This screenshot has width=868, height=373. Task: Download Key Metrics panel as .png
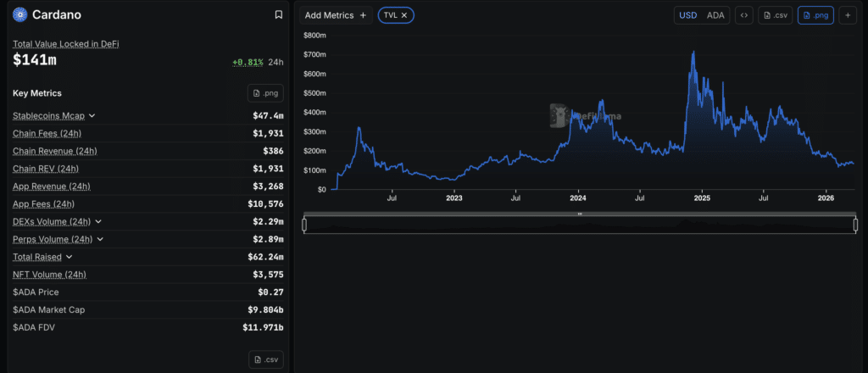click(265, 93)
